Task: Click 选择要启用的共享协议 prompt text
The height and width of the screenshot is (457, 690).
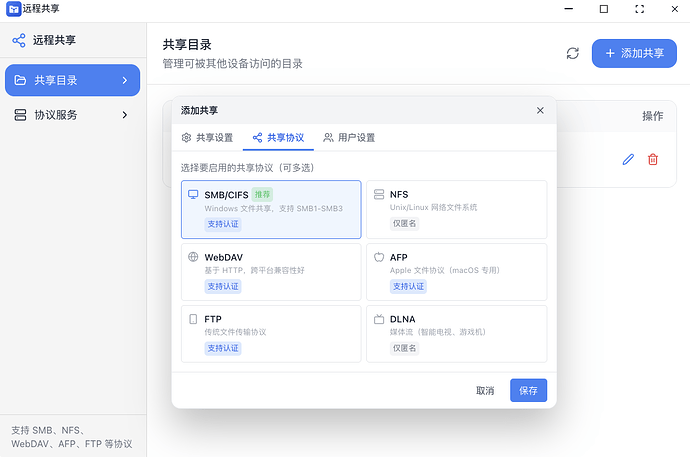Action: (x=248, y=168)
